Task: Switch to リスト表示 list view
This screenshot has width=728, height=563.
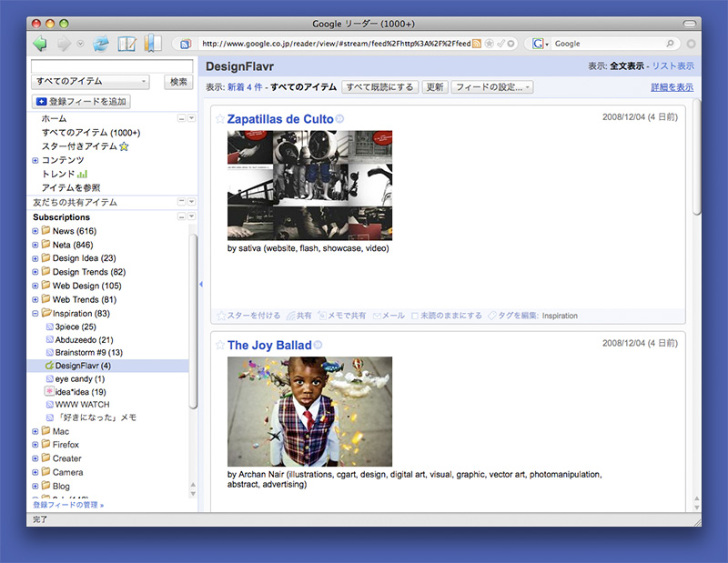Action: tap(673, 65)
